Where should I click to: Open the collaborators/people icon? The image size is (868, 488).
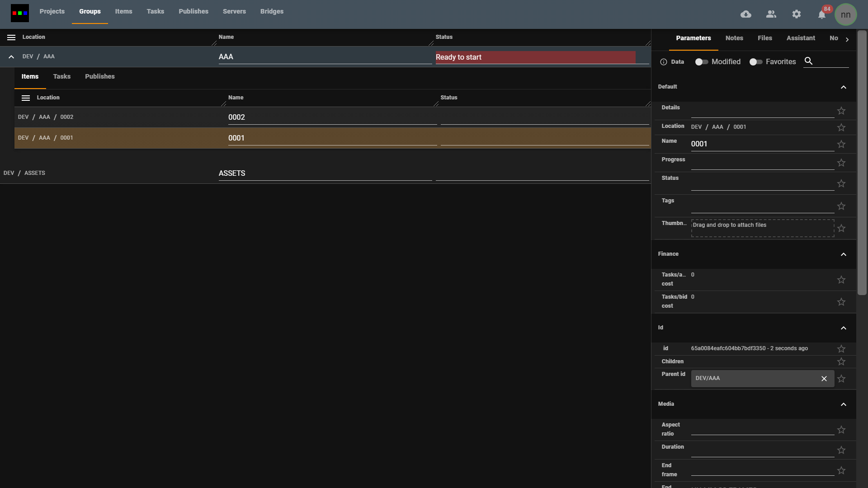771,14
